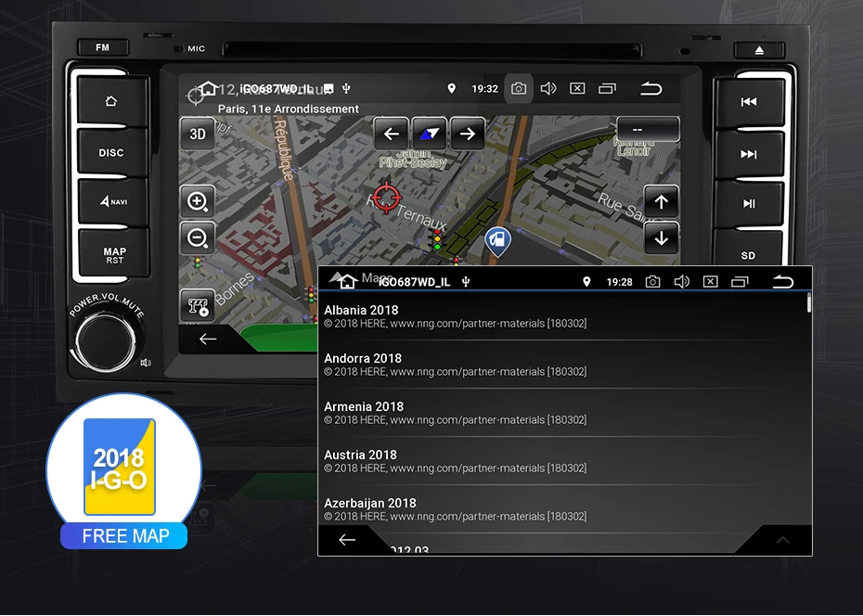Tap the play/pause hardware button
The height and width of the screenshot is (616, 863).
[749, 203]
